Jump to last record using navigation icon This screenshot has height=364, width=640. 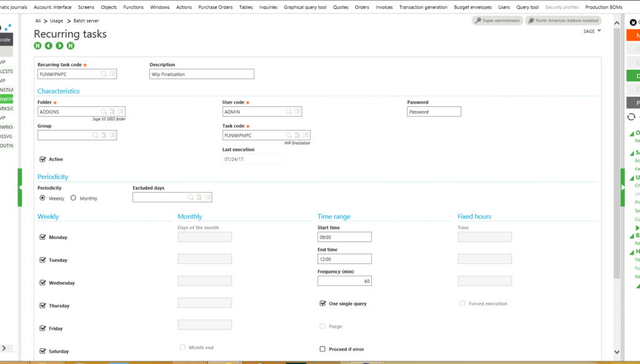(70, 45)
